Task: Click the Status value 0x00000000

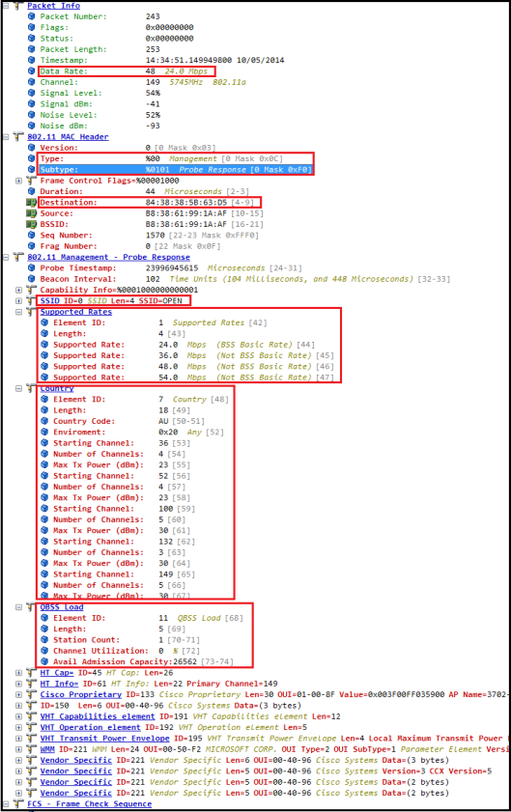Action: [x=169, y=39]
